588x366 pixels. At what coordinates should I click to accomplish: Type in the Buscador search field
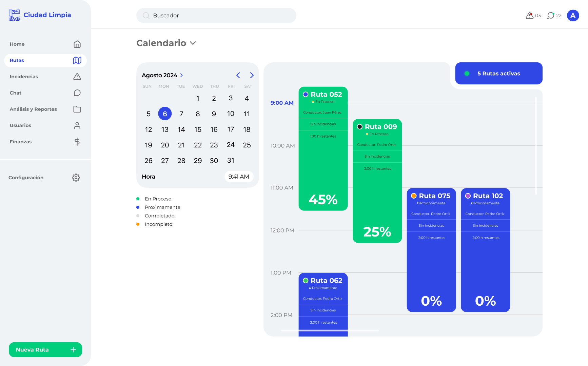216,16
